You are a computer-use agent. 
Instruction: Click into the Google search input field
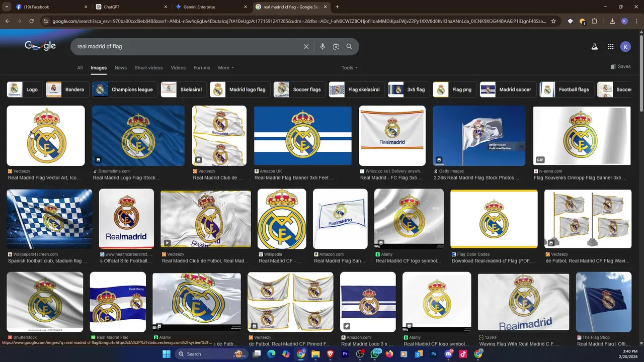coord(186,46)
